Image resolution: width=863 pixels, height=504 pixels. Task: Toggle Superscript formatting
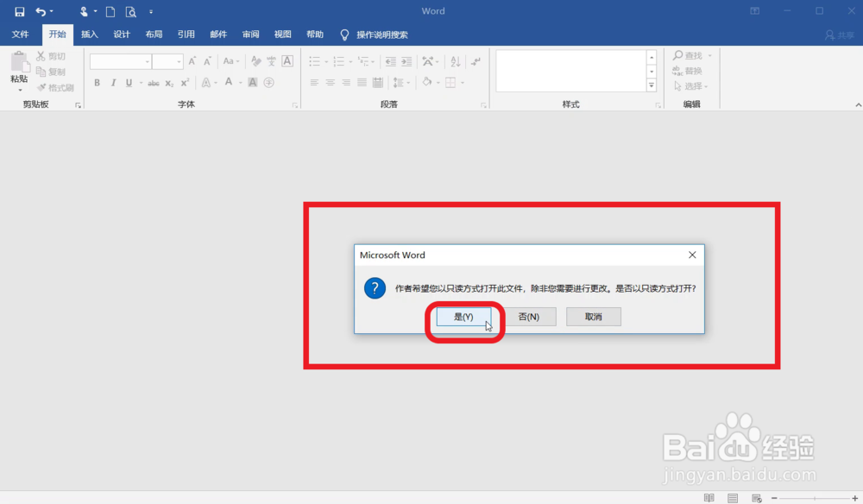click(x=185, y=83)
